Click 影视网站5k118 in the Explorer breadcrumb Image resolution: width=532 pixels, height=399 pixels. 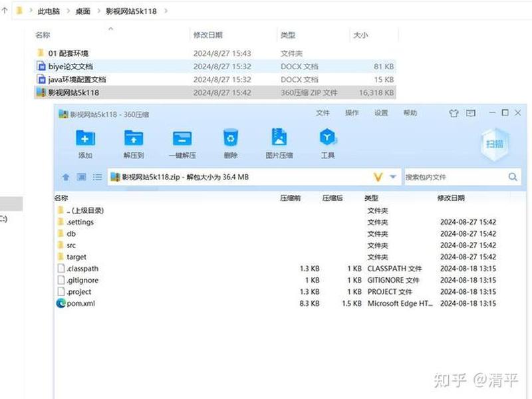tap(131, 11)
